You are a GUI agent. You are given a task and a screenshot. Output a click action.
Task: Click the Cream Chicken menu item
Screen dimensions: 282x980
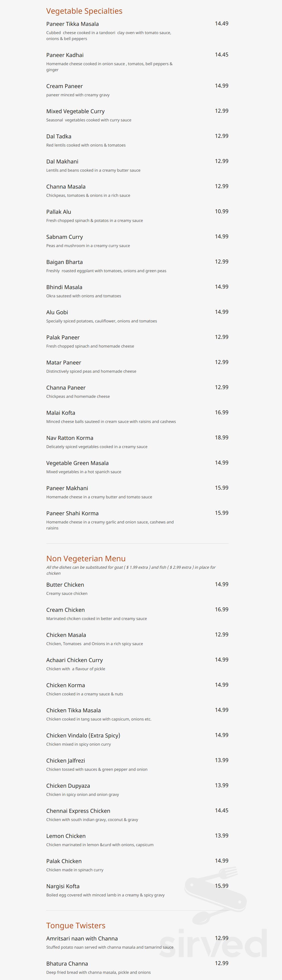click(x=66, y=610)
